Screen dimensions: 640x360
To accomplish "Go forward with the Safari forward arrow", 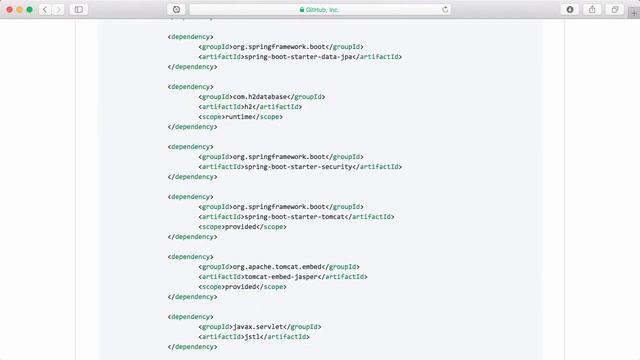I will tap(58, 9).
